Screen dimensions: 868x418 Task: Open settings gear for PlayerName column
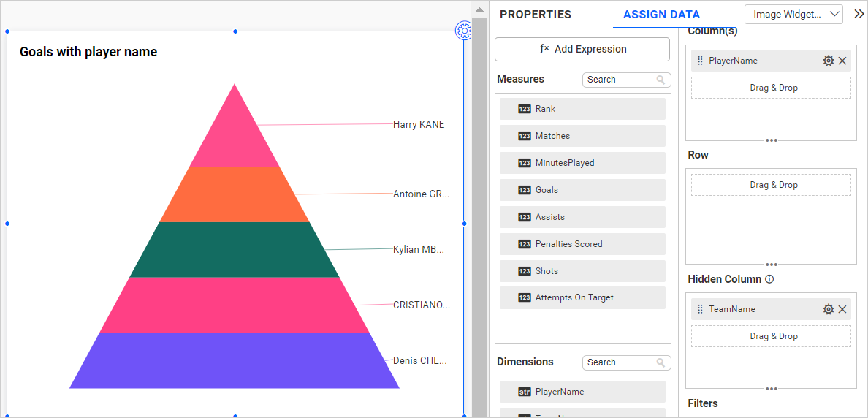click(x=828, y=61)
